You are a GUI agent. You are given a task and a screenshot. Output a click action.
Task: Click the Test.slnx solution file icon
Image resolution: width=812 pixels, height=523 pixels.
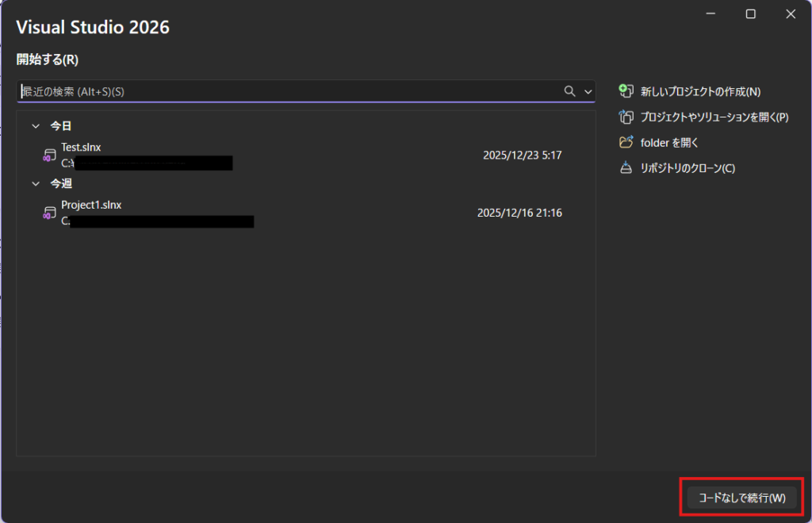pyautogui.click(x=49, y=156)
